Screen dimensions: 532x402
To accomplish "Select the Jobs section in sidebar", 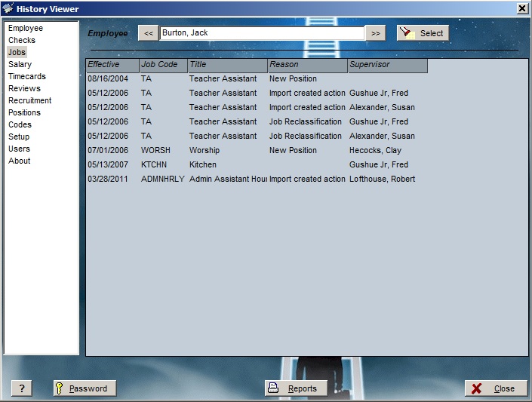I will (x=17, y=52).
